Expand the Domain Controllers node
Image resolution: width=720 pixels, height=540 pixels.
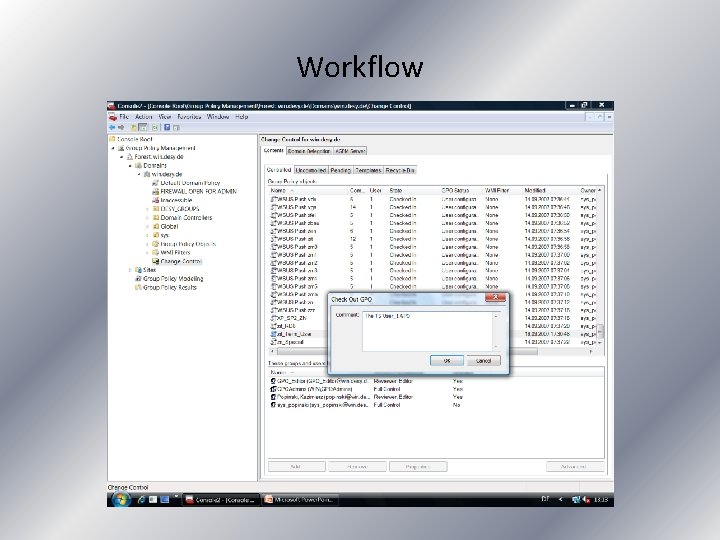coord(147,218)
